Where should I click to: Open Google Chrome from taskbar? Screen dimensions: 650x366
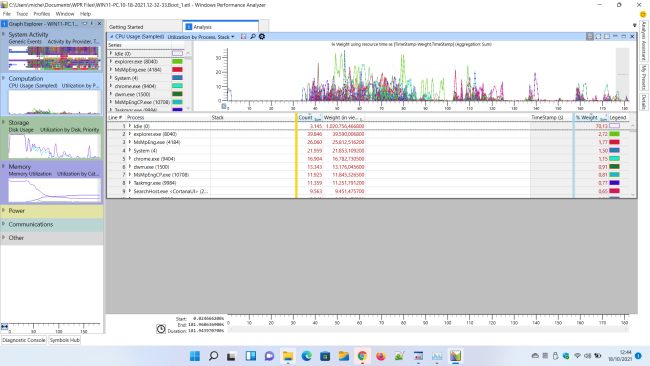pyautogui.click(x=362, y=356)
